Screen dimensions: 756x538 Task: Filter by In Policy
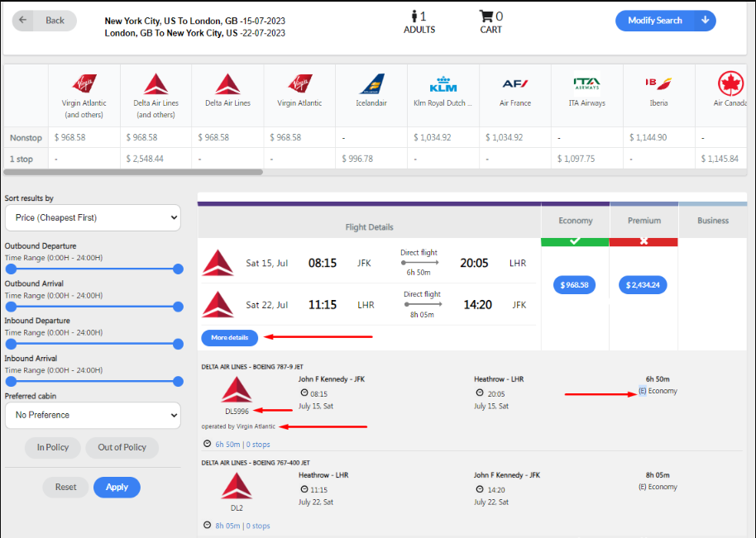click(x=53, y=447)
